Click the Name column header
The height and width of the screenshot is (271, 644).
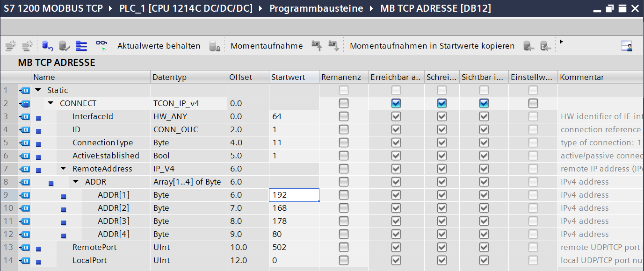[x=91, y=77]
